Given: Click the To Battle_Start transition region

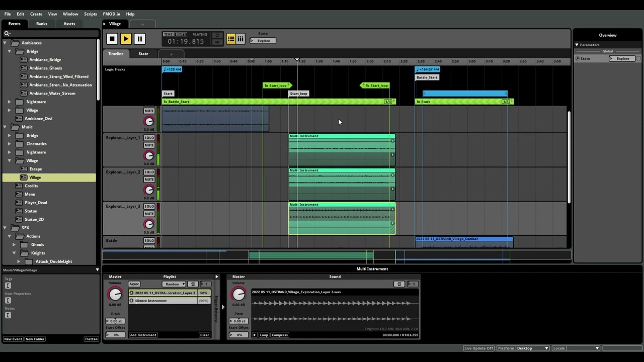Looking at the screenshot, I should (x=278, y=102).
